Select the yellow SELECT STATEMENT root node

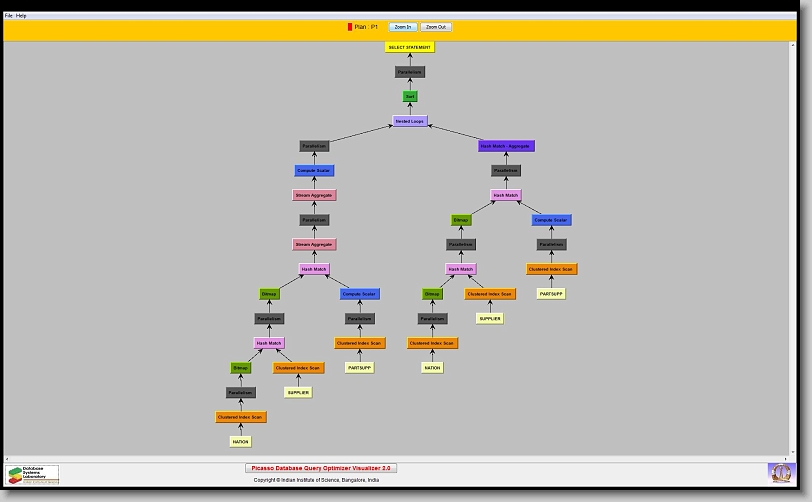pos(410,47)
